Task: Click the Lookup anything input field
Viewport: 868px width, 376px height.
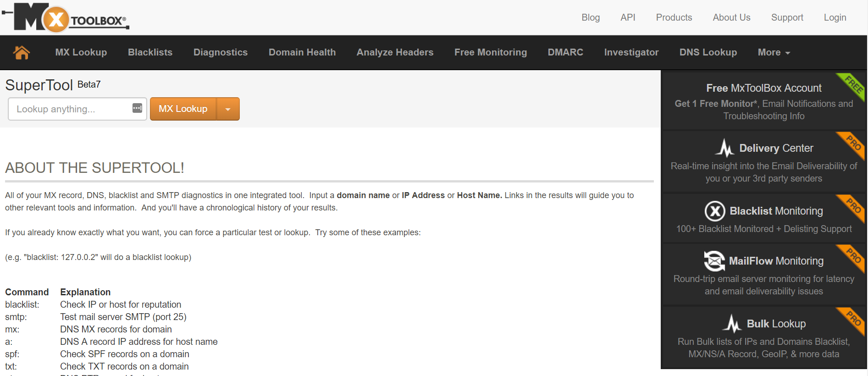Action: pyautogui.click(x=77, y=109)
